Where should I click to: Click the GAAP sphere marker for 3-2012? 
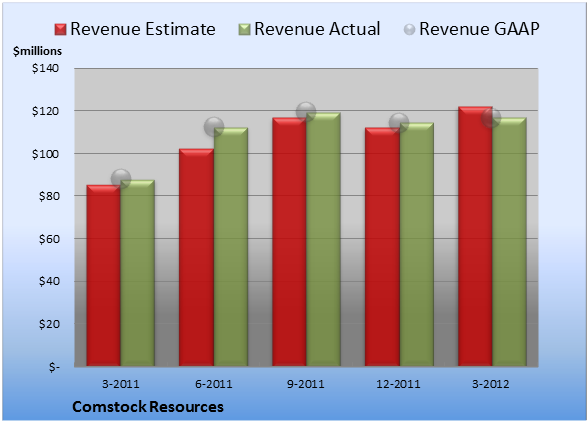491,118
